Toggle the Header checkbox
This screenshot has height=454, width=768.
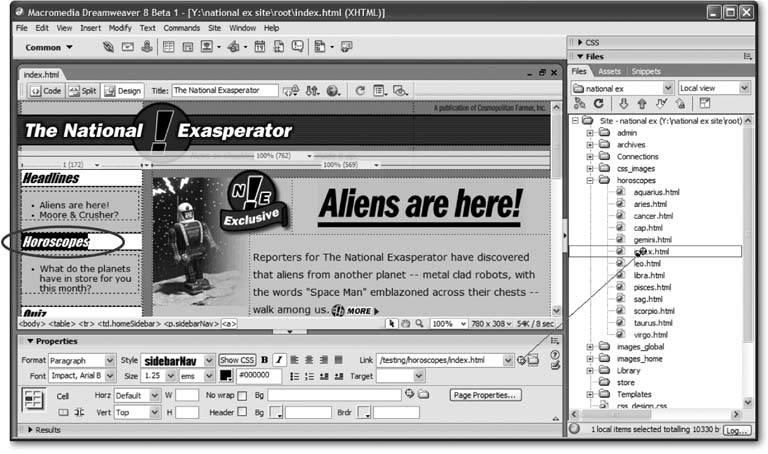click(x=242, y=412)
